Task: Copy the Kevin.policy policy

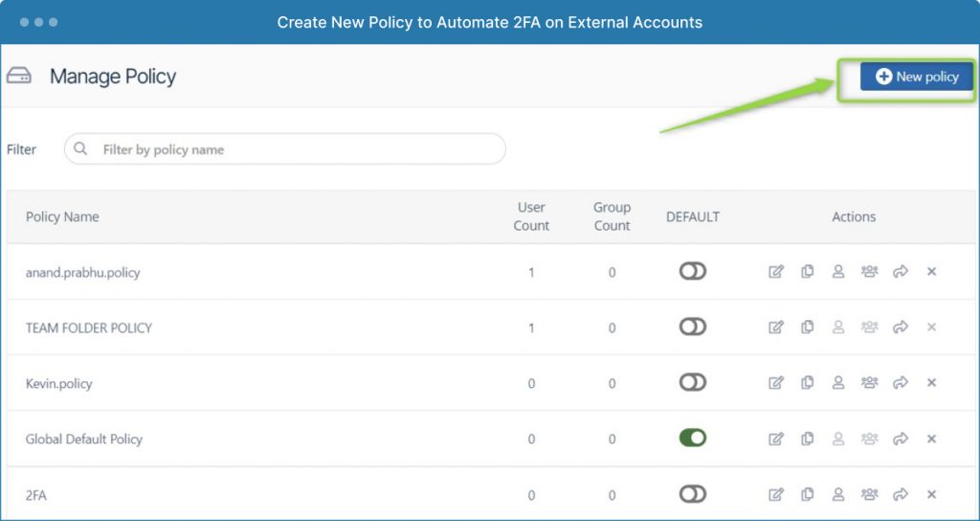Action: [x=807, y=382]
